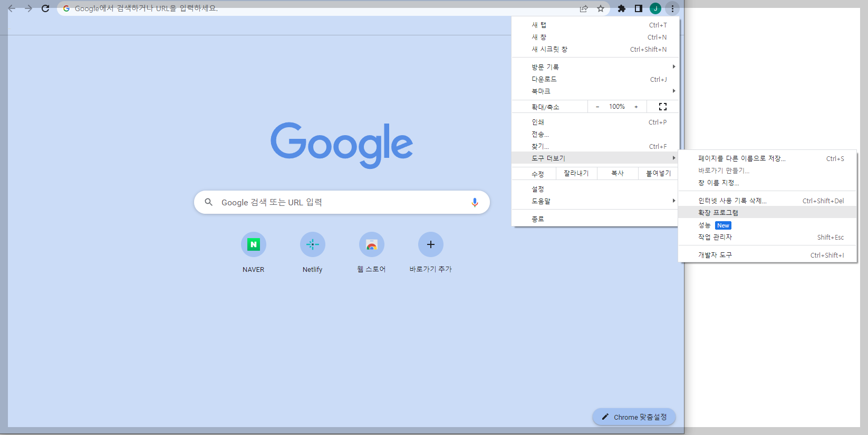Select 종료 menu item
This screenshot has width=868, height=435.
595,219
